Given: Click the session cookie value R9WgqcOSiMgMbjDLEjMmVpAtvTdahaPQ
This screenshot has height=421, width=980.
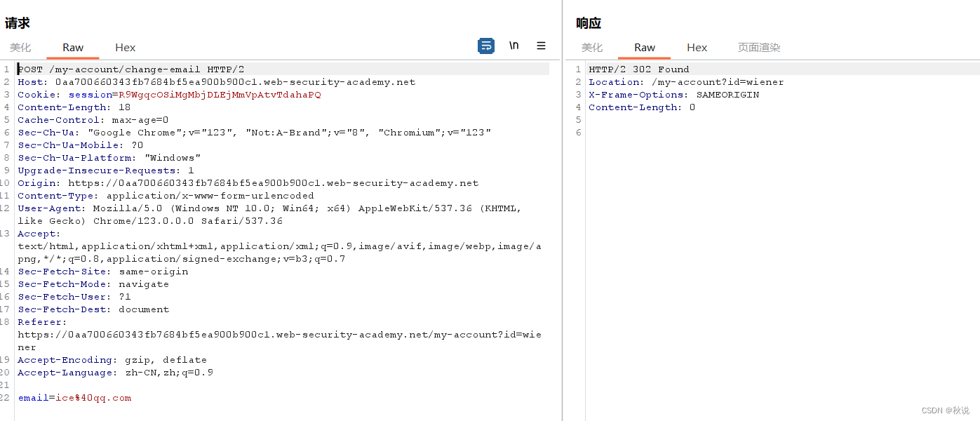Looking at the screenshot, I should click(x=220, y=95).
